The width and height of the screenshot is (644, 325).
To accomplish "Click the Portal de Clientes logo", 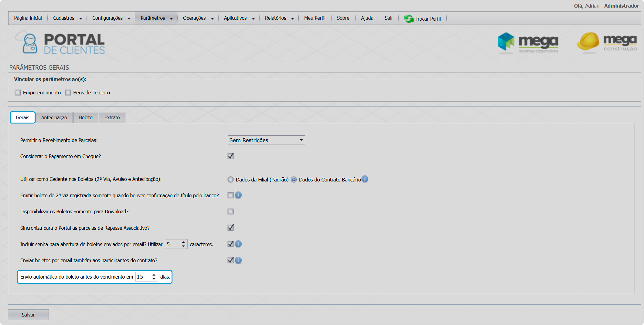I will pos(60,43).
